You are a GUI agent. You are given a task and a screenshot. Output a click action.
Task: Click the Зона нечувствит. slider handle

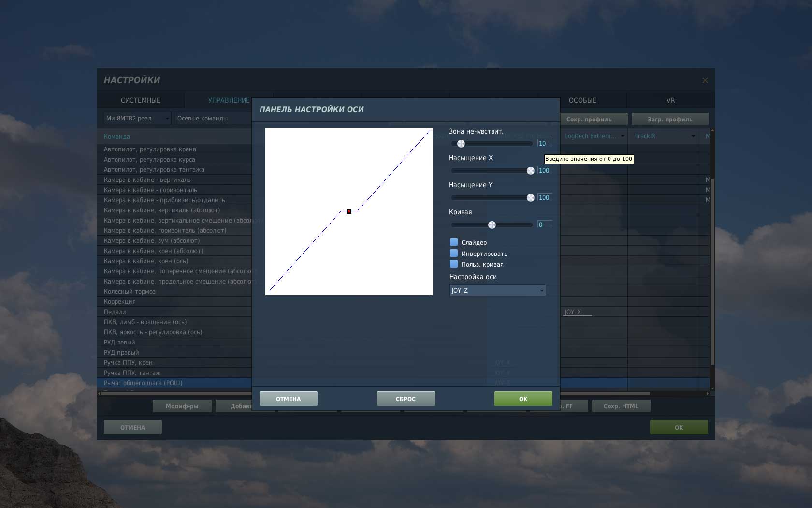[x=461, y=144]
